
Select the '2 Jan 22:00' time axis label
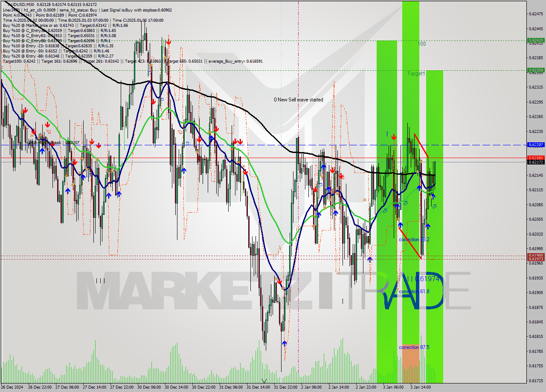(x=367, y=387)
